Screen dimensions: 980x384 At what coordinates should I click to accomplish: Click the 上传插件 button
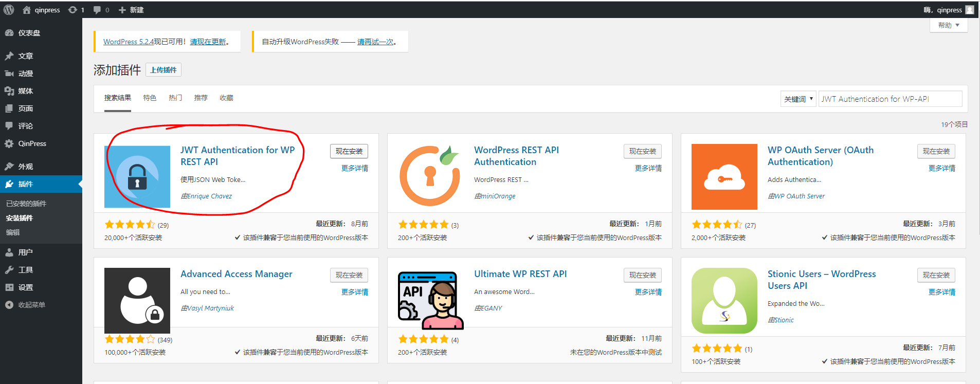[164, 70]
